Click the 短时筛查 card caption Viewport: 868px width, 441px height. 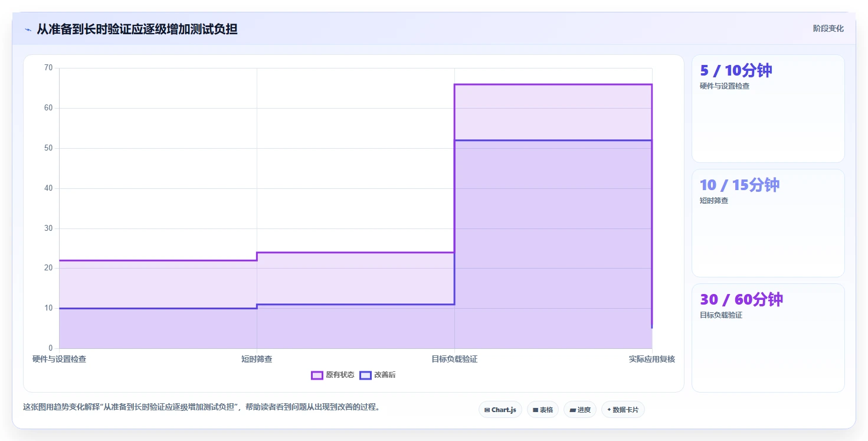pyautogui.click(x=714, y=201)
